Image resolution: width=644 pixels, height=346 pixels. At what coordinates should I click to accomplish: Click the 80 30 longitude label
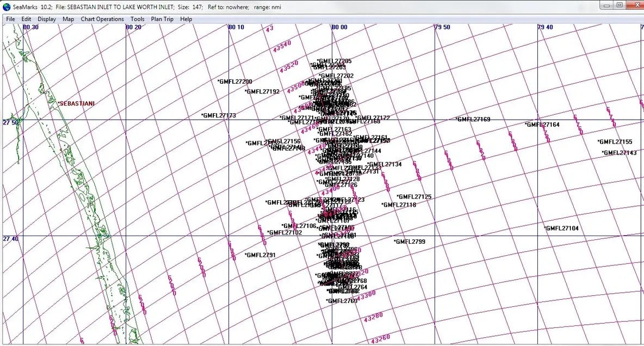click(31, 27)
